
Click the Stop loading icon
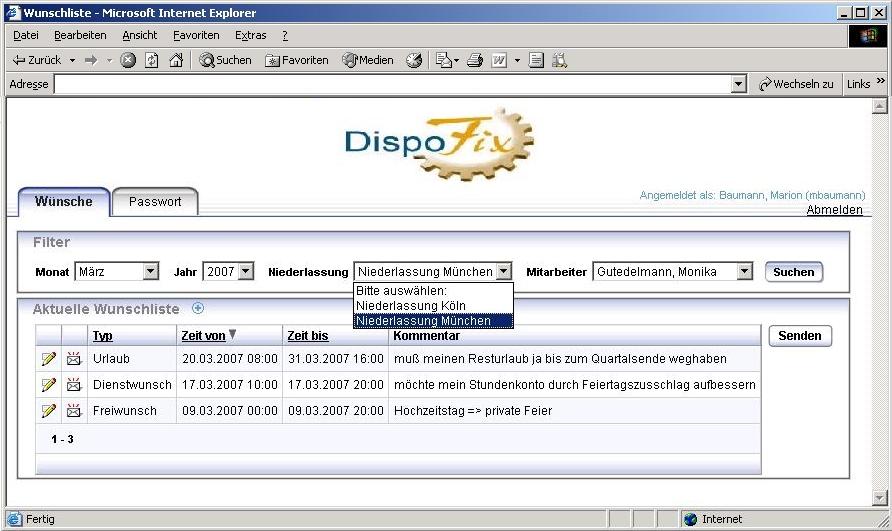coord(128,60)
